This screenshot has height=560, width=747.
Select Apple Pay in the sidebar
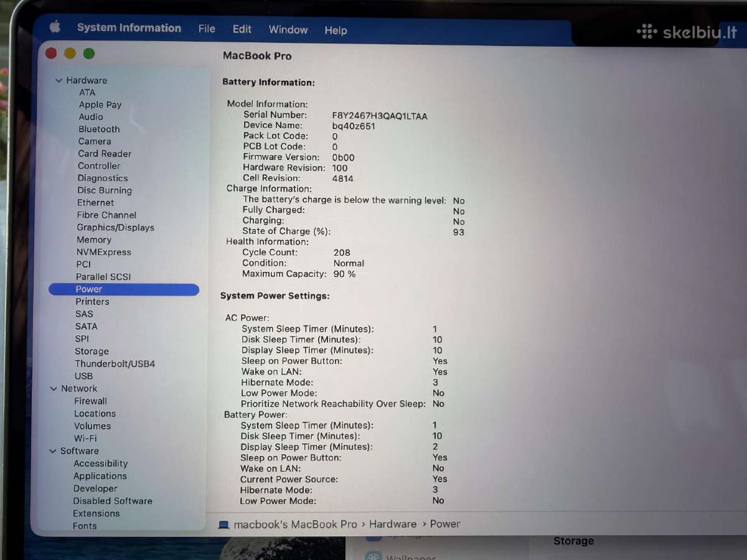(100, 105)
